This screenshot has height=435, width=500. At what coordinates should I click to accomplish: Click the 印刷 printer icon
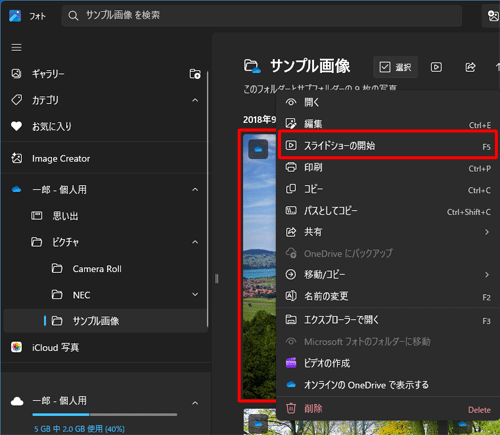291,167
